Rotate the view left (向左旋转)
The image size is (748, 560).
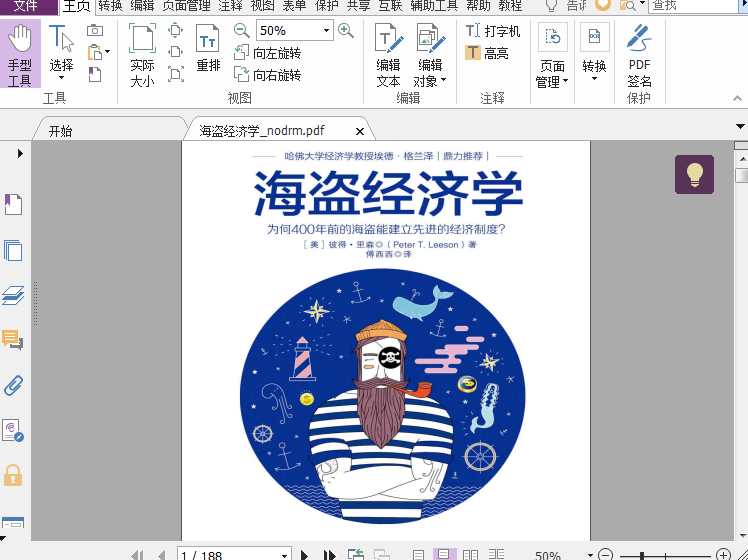coord(268,53)
